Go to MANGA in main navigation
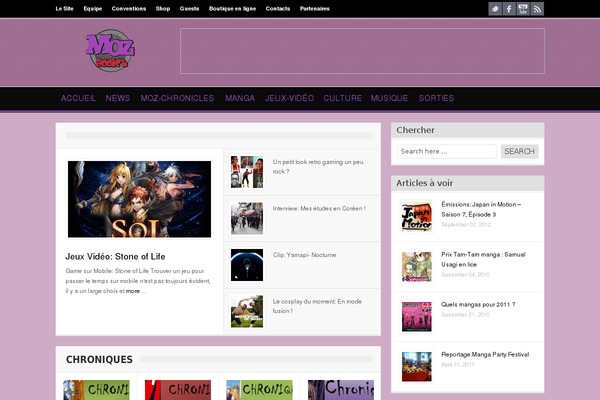 point(240,98)
